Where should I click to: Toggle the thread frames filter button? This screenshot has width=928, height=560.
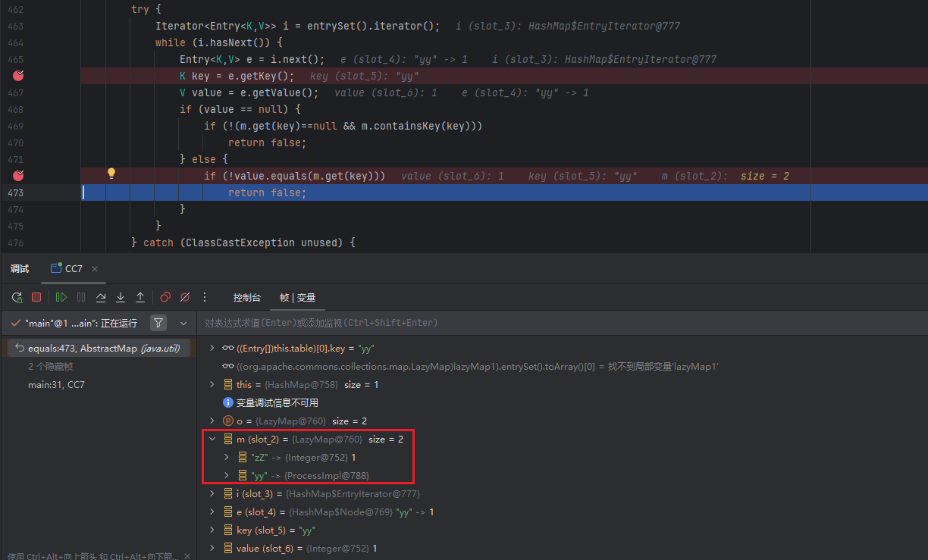[158, 323]
